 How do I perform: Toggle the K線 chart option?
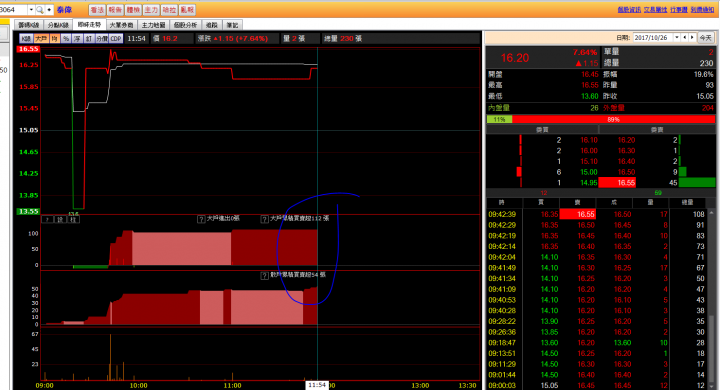click(26, 39)
